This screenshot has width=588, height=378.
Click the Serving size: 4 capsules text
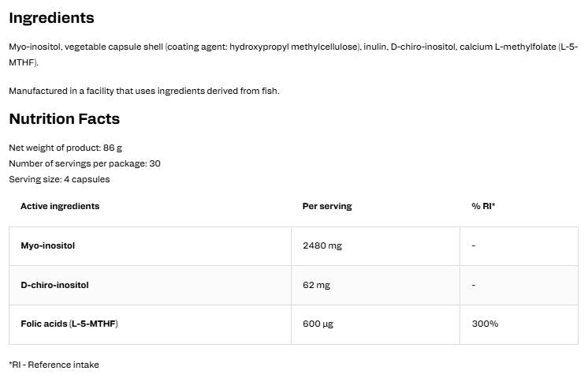(59, 179)
